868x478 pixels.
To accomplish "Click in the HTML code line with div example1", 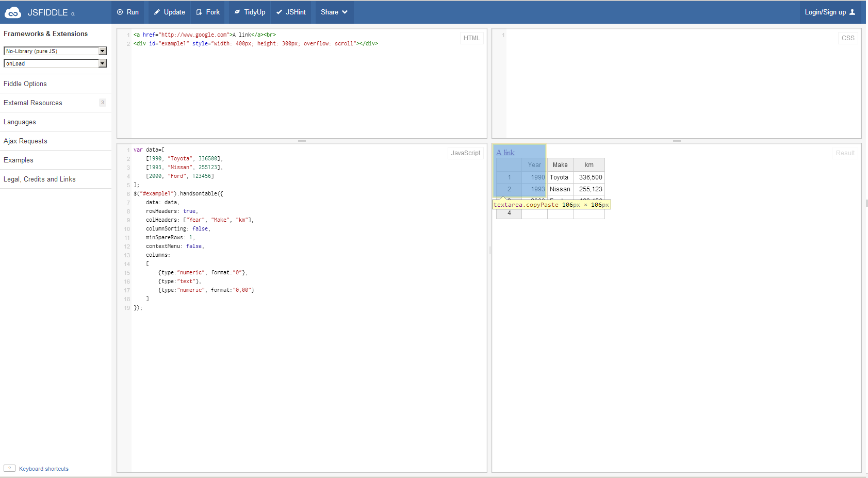I will (x=256, y=44).
